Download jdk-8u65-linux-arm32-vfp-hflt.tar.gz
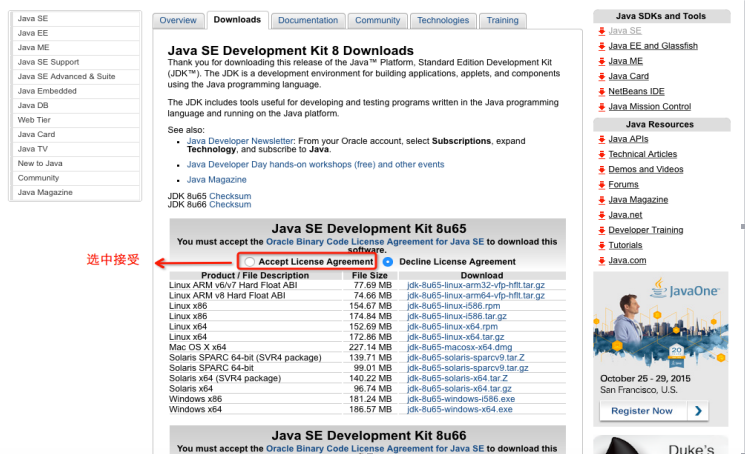 click(476, 285)
